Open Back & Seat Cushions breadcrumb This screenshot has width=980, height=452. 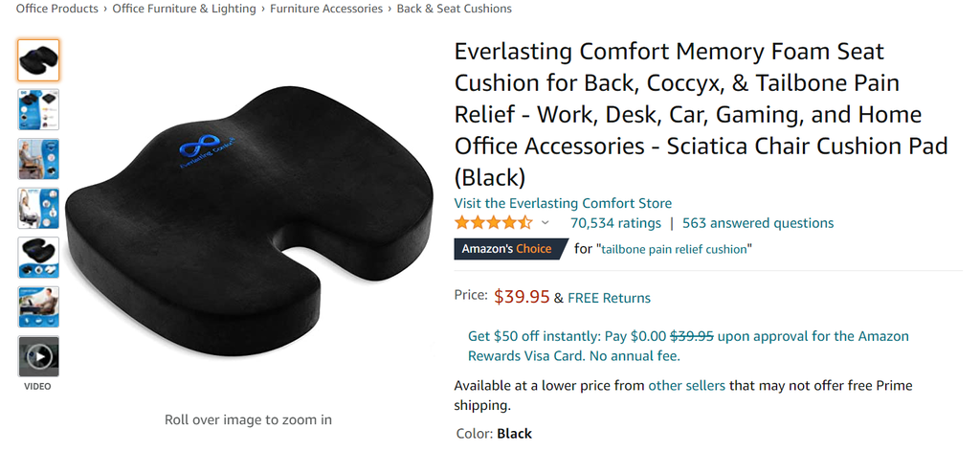click(454, 9)
